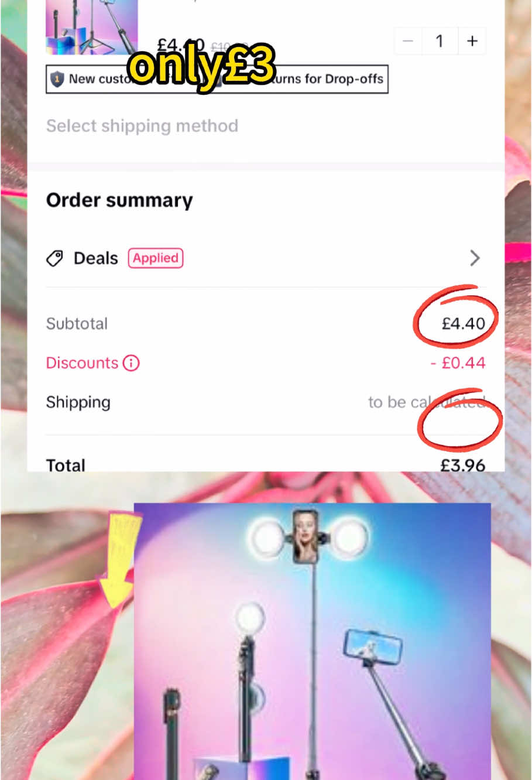The image size is (532, 780).
Task: Open the Discounts info icon
Action: [131, 363]
